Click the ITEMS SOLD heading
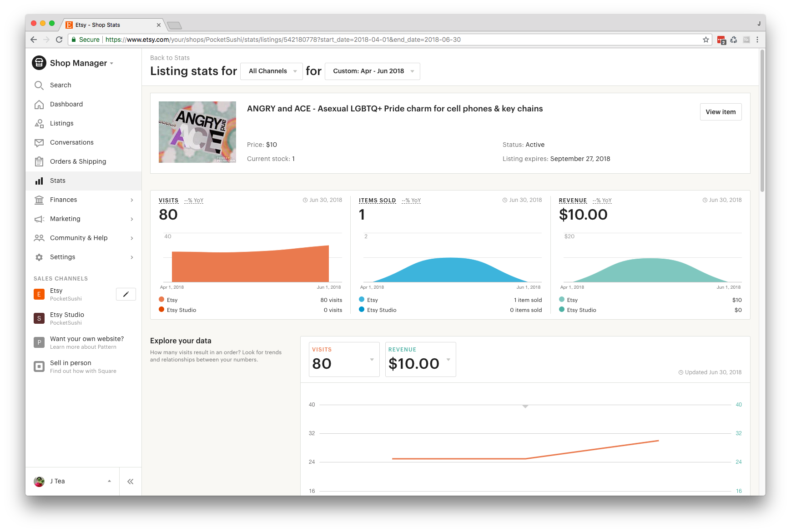 click(378, 201)
